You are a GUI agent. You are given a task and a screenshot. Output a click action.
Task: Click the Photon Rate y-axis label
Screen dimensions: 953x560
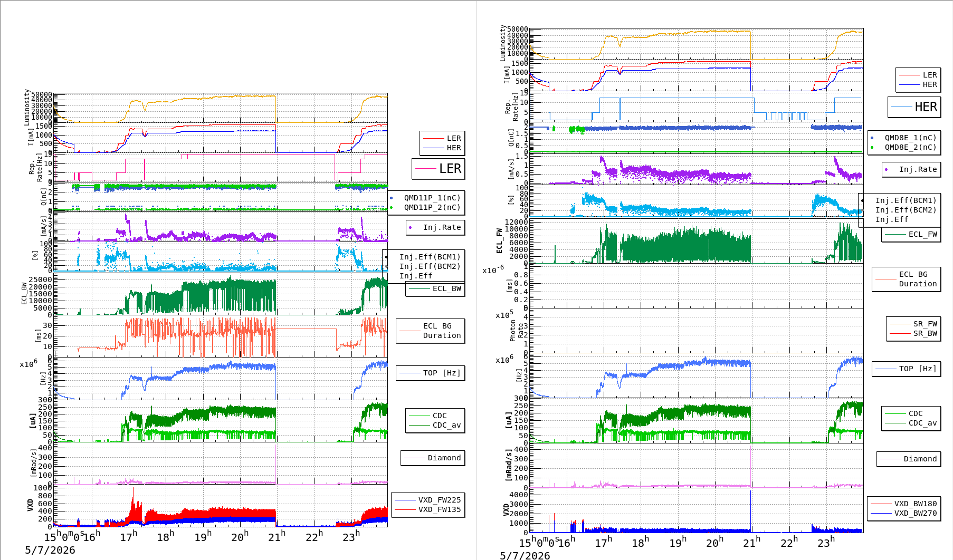click(517, 331)
